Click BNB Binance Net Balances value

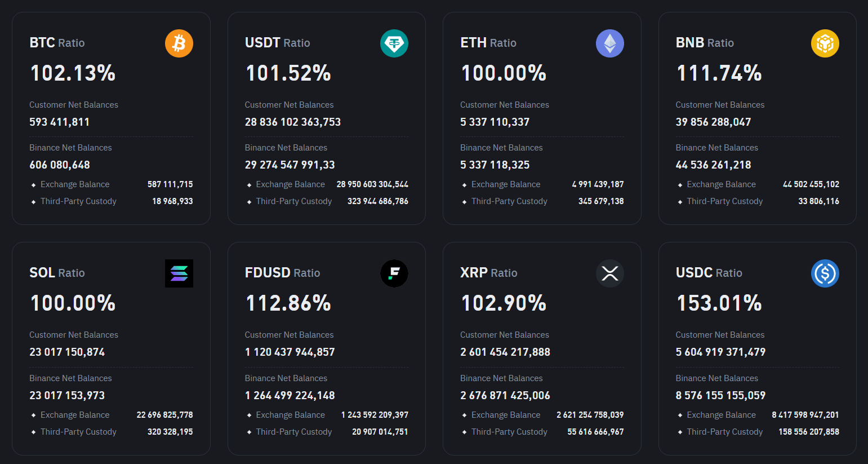pyautogui.click(x=713, y=165)
